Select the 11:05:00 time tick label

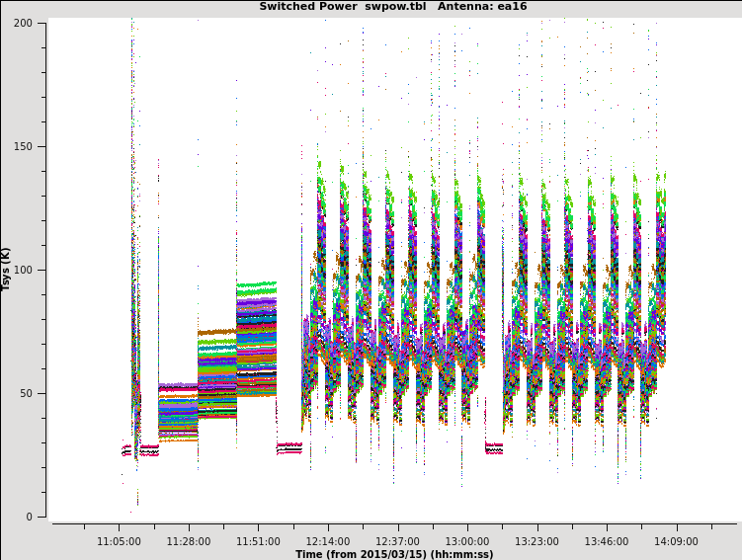(119, 541)
